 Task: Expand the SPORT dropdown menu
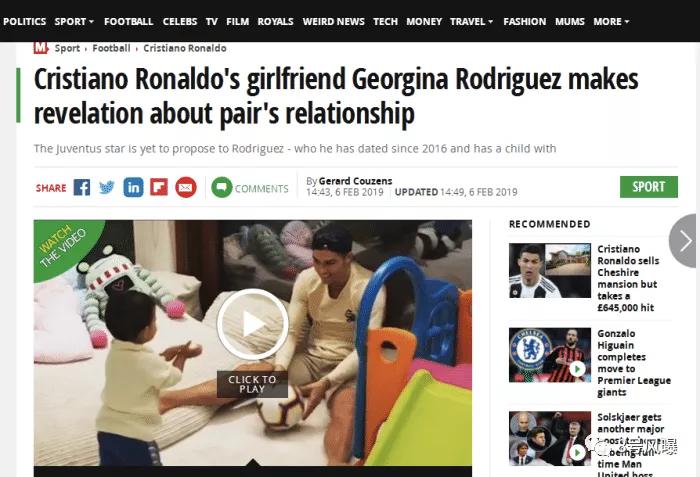tap(74, 21)
